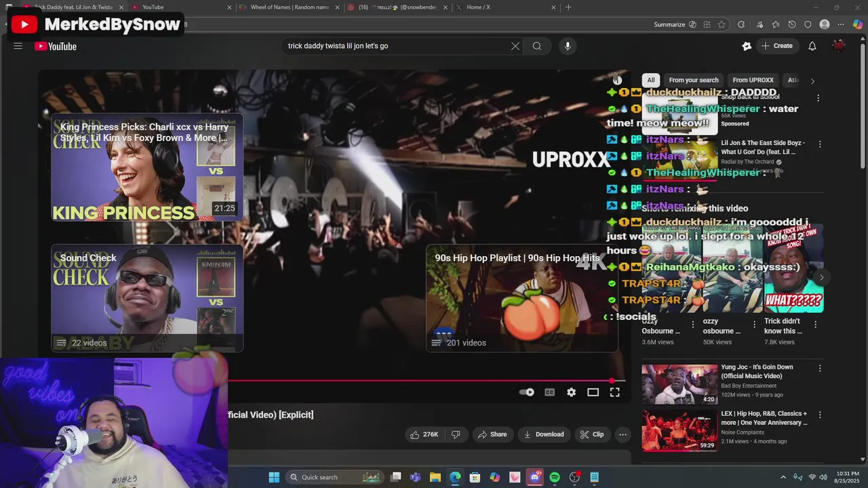The height and width of the screenshot is (488, 868).
Task: Switch to the YouTube browser tab
Action: 180,7
